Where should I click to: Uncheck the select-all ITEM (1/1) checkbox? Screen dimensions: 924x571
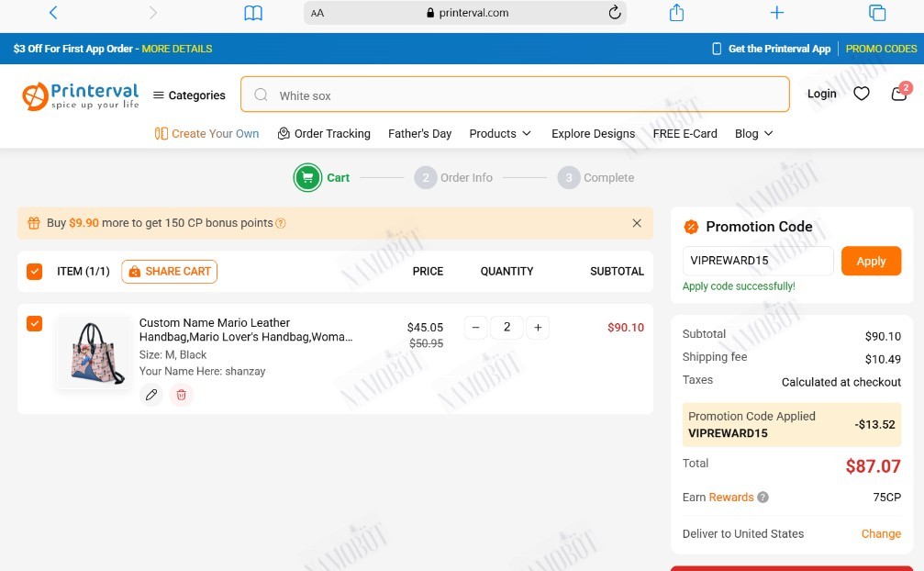pyautogui.click(x=34, y=272)
